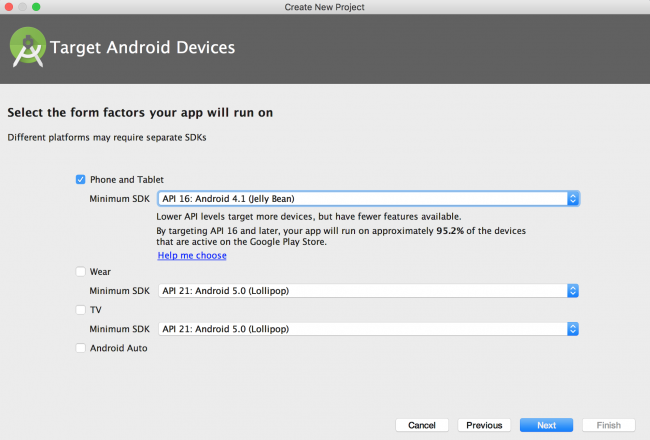Screen dimensions: 650x440
Task: Open Phone and Tablet Minimum SDK dropdown
Action: click(x=368, y=199)
